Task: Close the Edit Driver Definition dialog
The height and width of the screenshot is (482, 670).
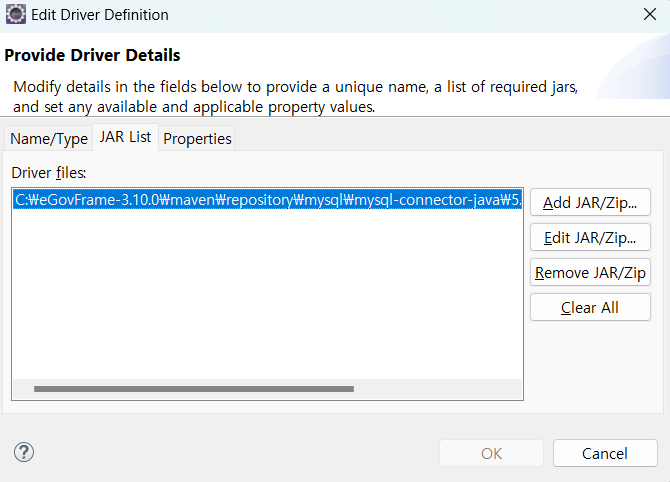Action: (650, 15)
